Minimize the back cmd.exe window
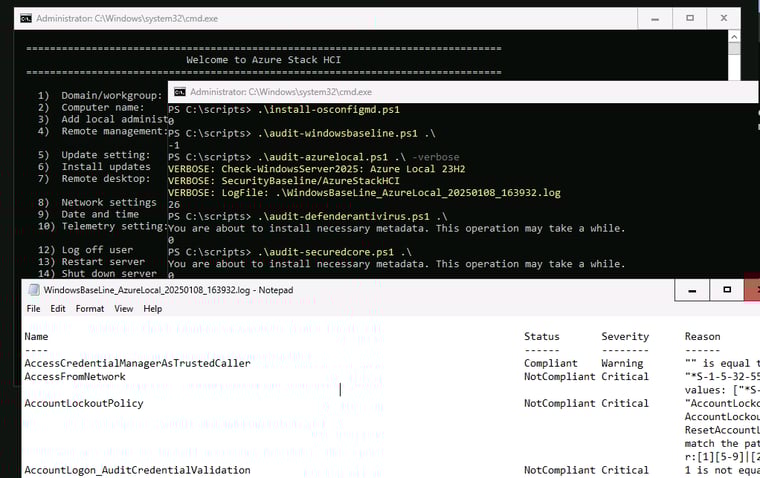760x478 pixels. tap(655, 18)
